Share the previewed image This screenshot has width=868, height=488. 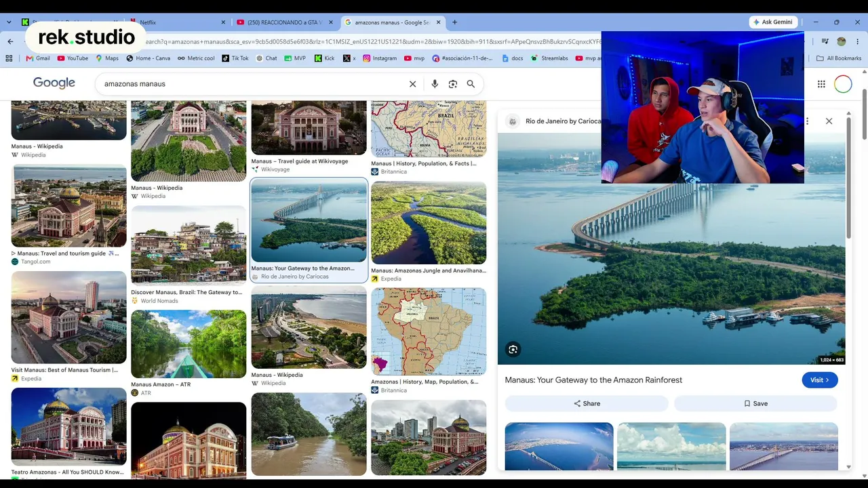tap(587, 403)
